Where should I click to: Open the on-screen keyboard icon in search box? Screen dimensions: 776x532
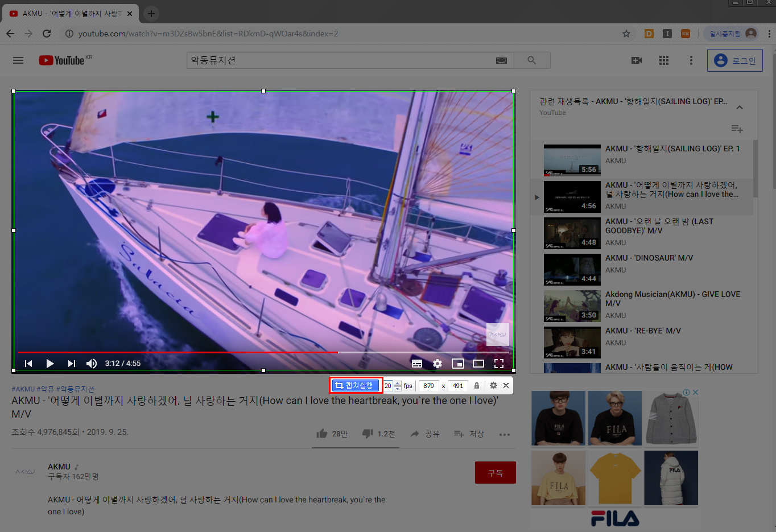tap(501, 60)
